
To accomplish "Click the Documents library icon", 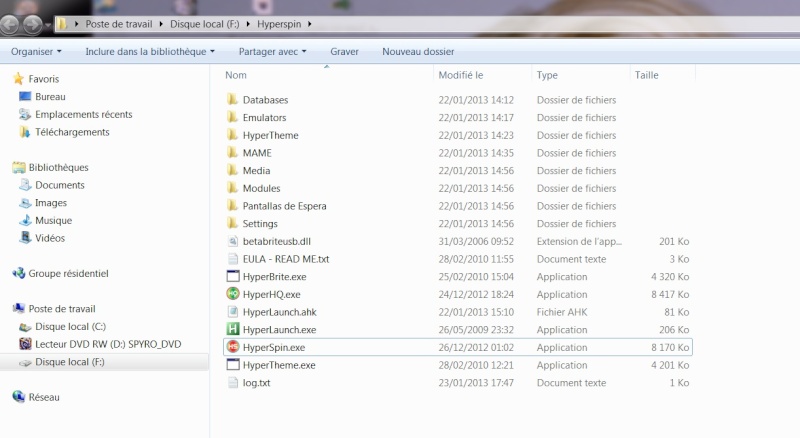I will pos(25,185).
